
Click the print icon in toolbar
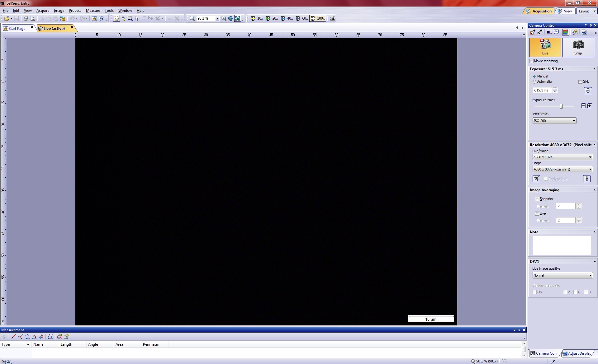coord(26,18)
